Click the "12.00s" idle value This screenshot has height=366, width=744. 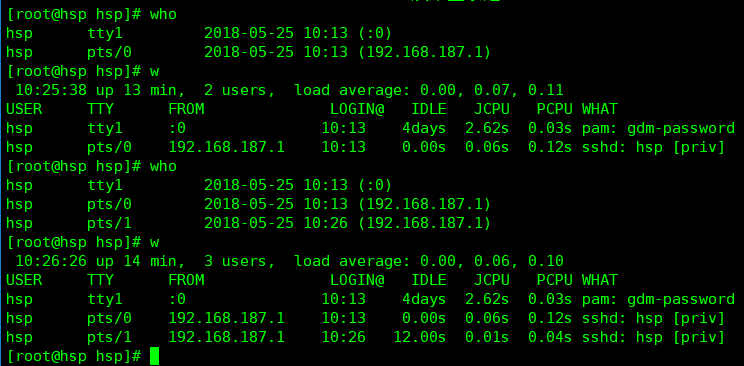(x=419, y=337)
